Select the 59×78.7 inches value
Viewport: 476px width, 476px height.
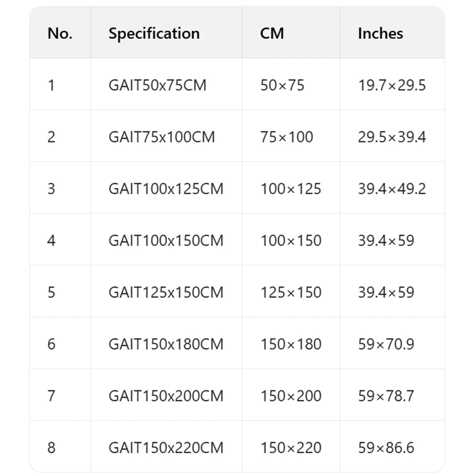coord(386,396)
